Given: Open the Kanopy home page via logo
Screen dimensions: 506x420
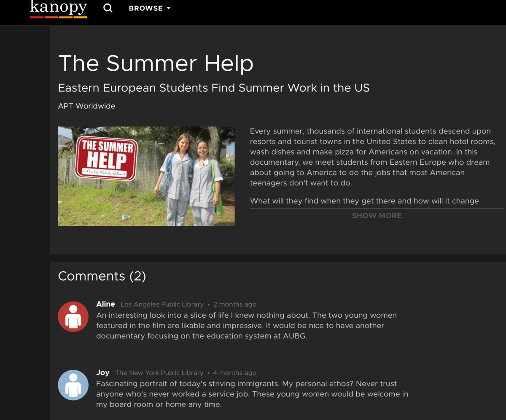Looking at the screenshot, I should point(58,8).
